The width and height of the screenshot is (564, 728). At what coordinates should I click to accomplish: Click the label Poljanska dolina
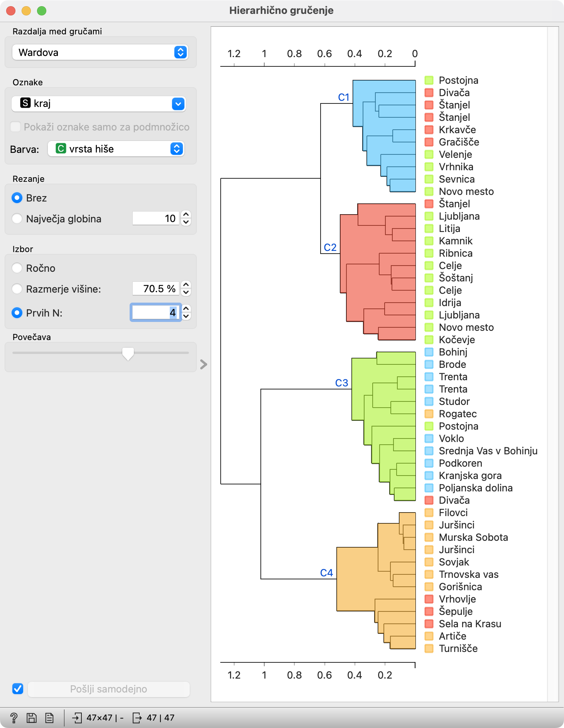coord(476,488)
